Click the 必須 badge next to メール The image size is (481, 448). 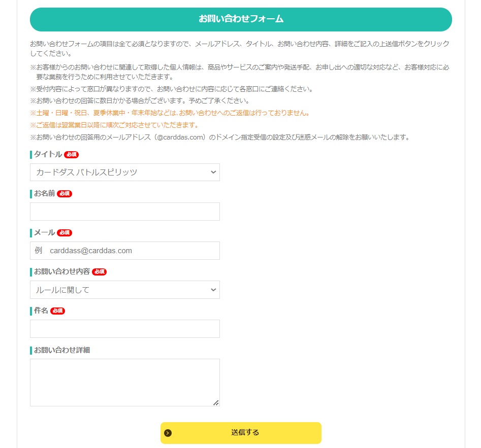(x=65, y=233)
